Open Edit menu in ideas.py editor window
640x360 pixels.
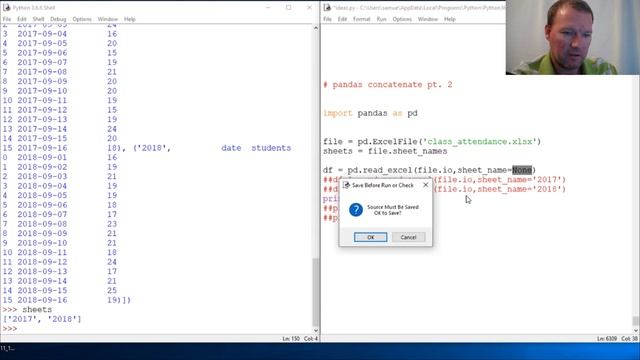[342, 19]
